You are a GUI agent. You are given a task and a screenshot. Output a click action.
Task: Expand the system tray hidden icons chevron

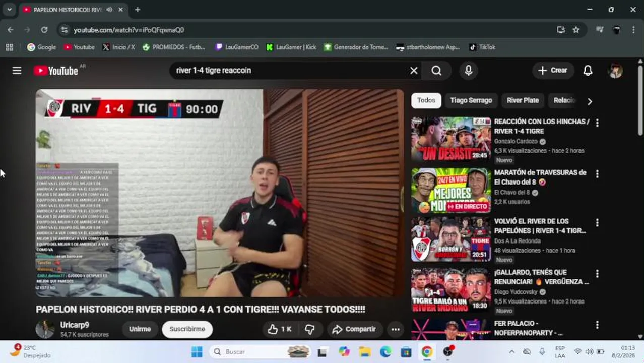[x=511, y=352]
